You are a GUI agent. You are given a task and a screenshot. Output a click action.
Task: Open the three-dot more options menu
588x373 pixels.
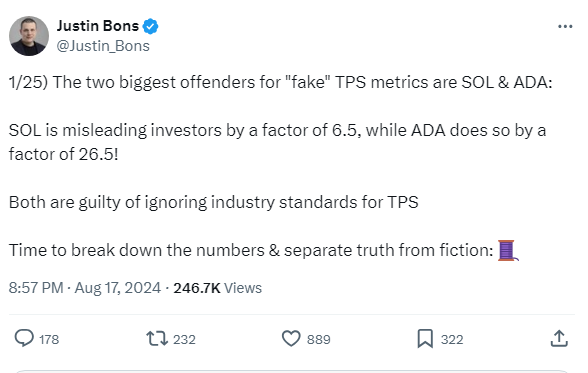pyautogui.click(x=565, y=26)
